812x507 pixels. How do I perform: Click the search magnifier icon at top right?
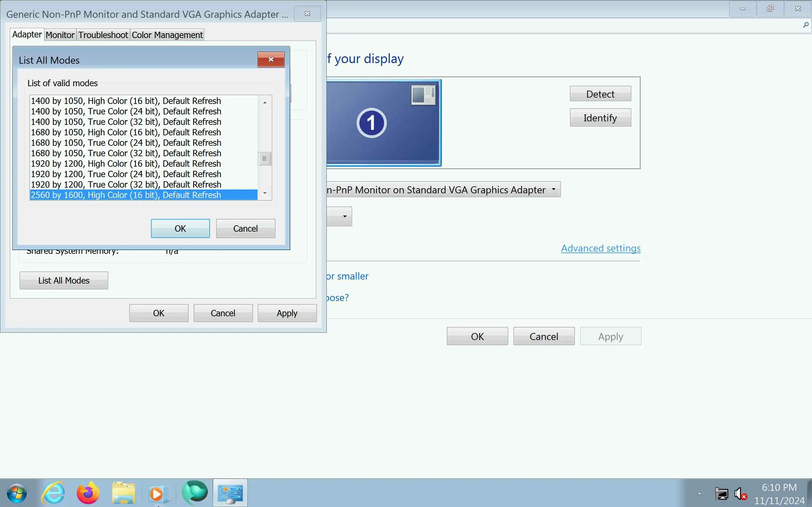pyautogui.click(x=806, y=25)
